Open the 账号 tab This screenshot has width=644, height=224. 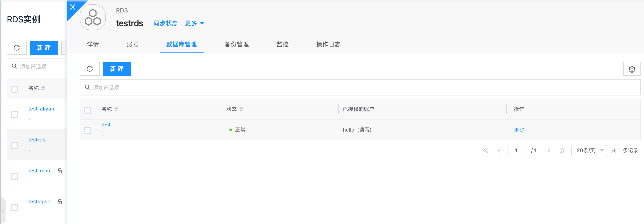tap(132, 44)
